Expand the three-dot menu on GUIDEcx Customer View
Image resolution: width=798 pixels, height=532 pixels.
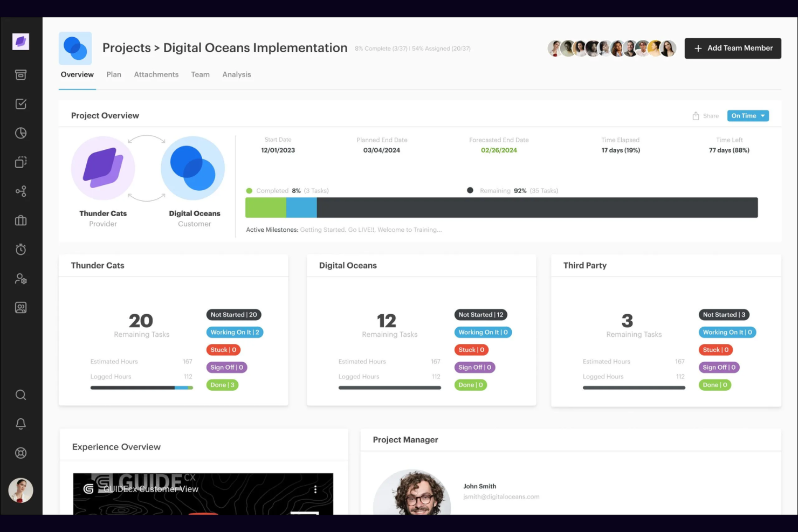(x=315, y=489)
